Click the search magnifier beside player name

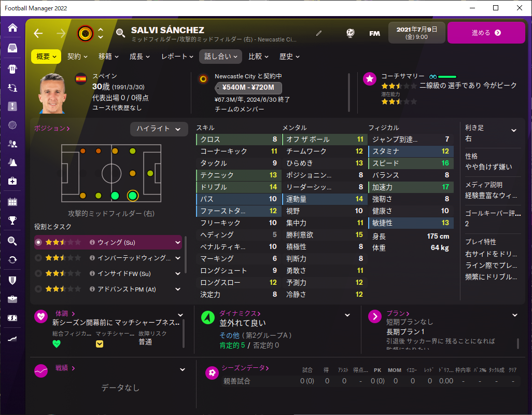pos(120,33)
